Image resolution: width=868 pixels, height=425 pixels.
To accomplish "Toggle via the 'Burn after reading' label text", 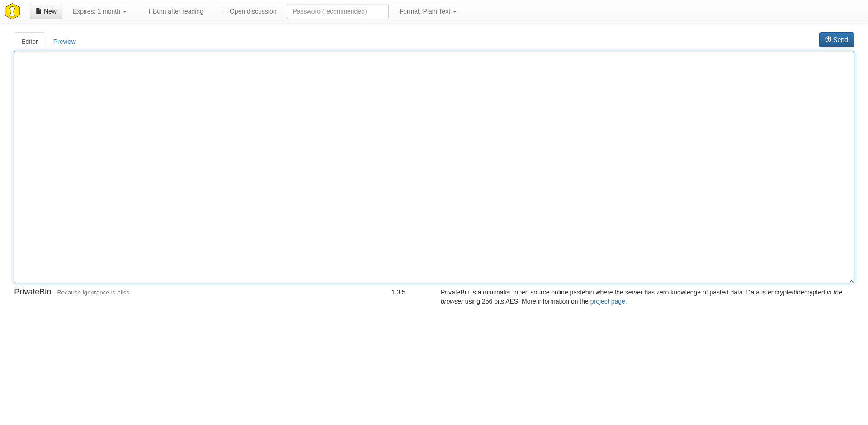I will [x=178, y=11].
